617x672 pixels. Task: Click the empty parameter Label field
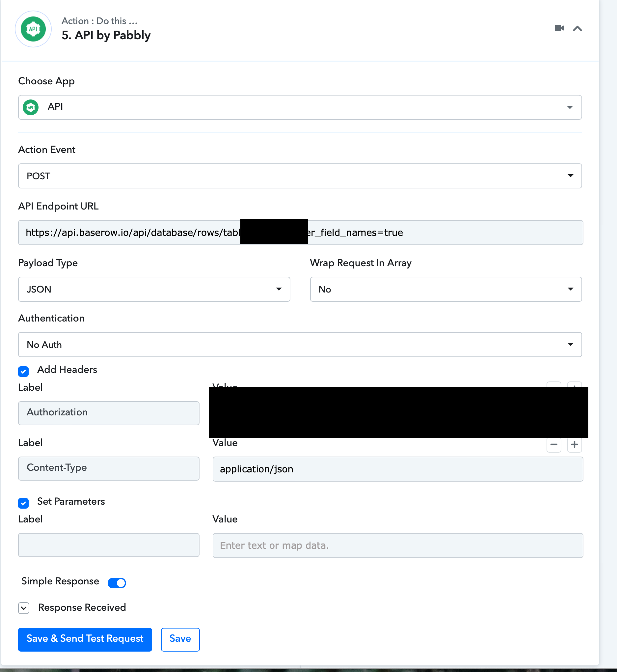tap(109, 545)
